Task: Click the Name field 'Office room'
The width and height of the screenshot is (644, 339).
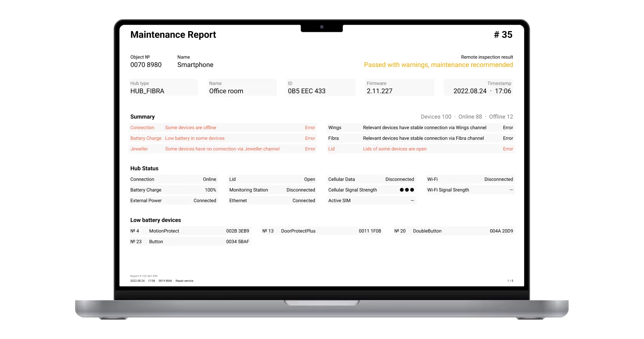Action: [x=242, y=88]
